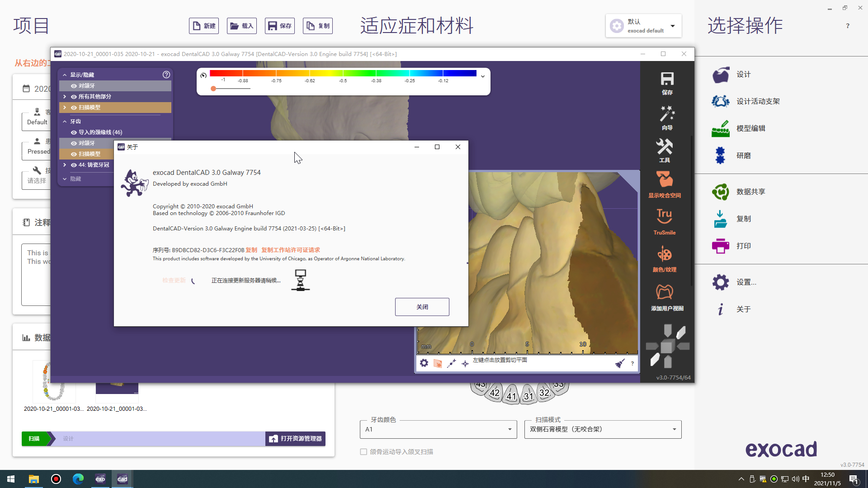Click the help icon in 显示/隐藏 panel

(x=166, y=75)
